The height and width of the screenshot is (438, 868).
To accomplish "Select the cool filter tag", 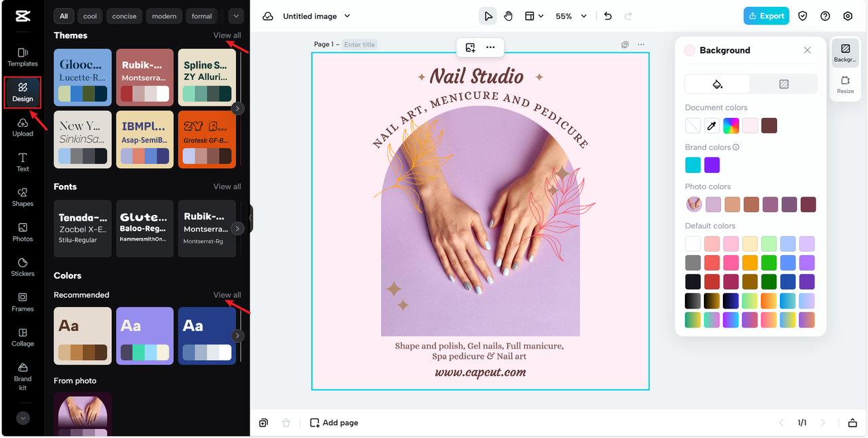I will coord(90,16).
